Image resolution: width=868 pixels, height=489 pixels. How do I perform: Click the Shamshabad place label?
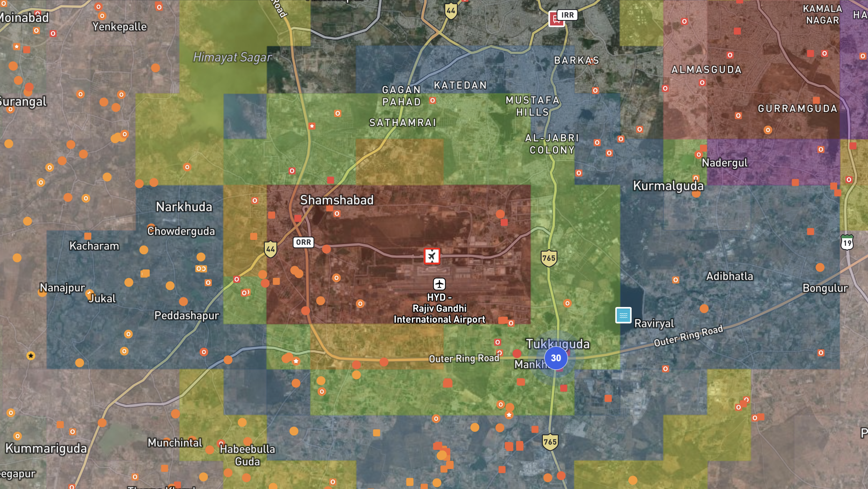pos(336,200)
